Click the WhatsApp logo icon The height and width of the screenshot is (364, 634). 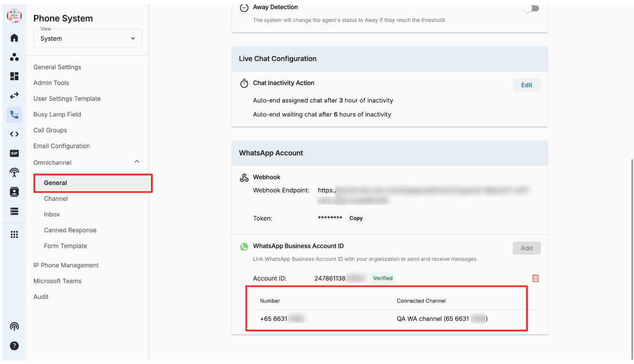(244, 247)
